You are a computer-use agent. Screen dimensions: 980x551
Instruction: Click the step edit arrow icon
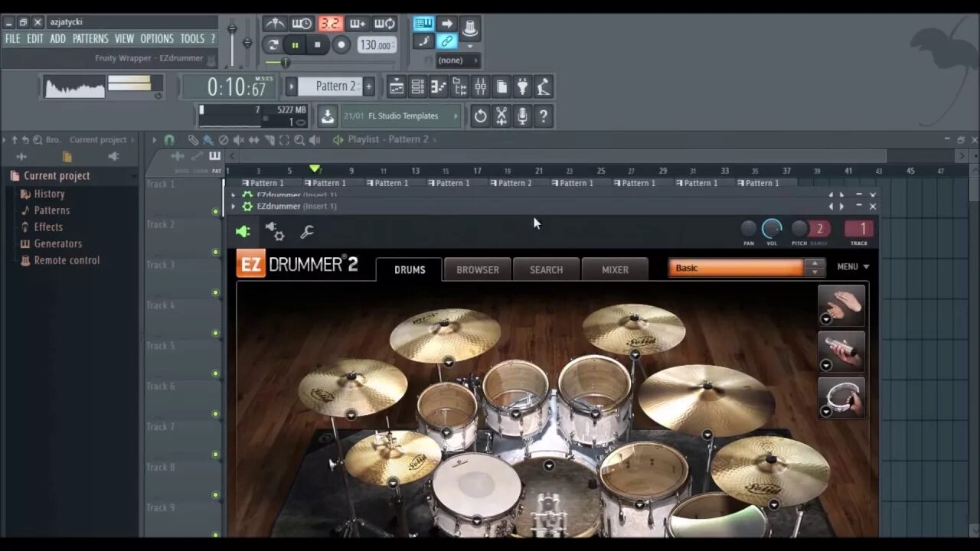[447, 24]
